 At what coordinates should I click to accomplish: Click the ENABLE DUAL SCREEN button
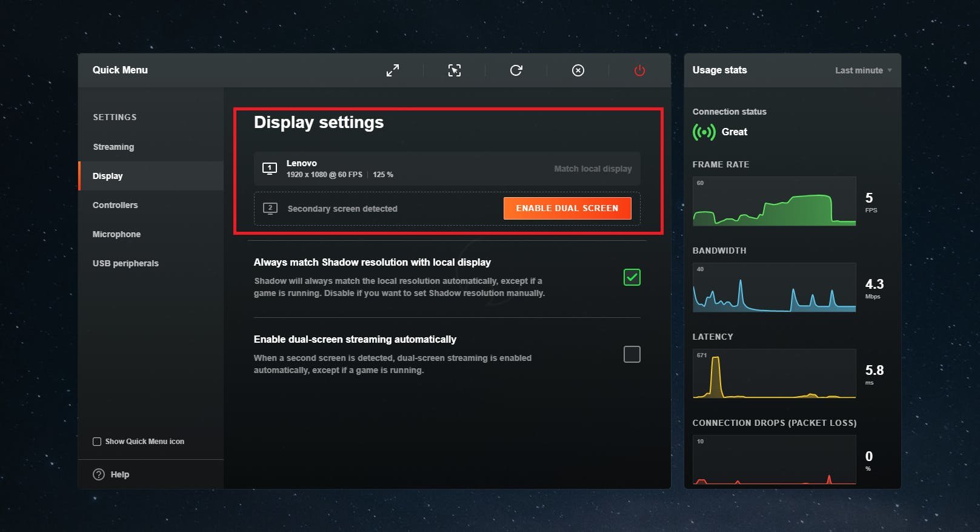click(567, 208)
